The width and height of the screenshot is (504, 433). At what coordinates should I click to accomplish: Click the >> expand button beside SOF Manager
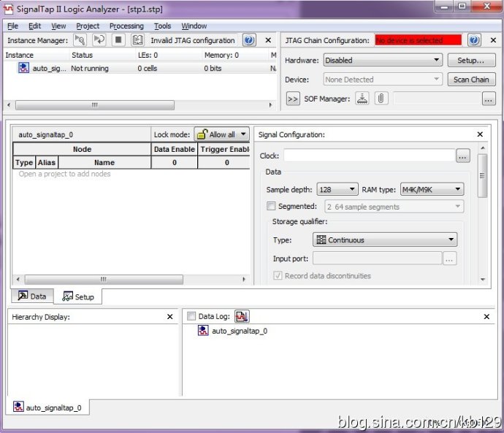[293, 99]
